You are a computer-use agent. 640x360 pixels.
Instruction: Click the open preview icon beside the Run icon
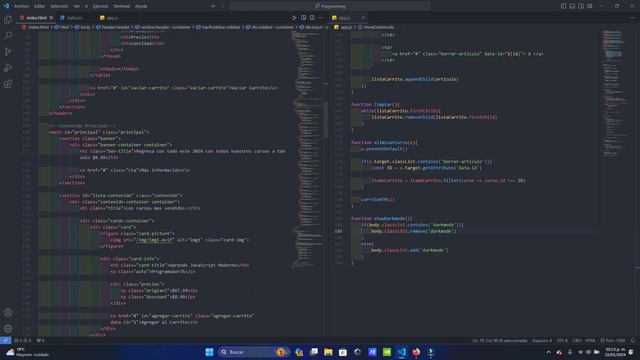click(x=303, y=18)
